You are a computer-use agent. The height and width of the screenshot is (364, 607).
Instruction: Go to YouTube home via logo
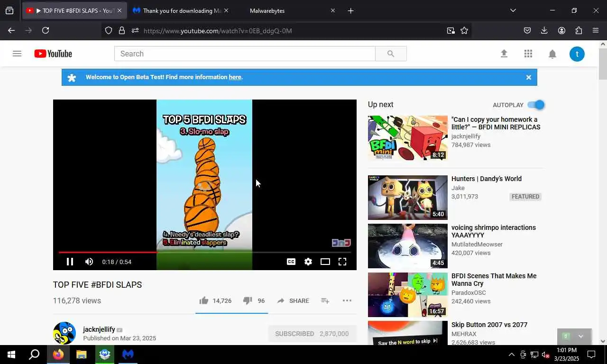pos(53,54)
